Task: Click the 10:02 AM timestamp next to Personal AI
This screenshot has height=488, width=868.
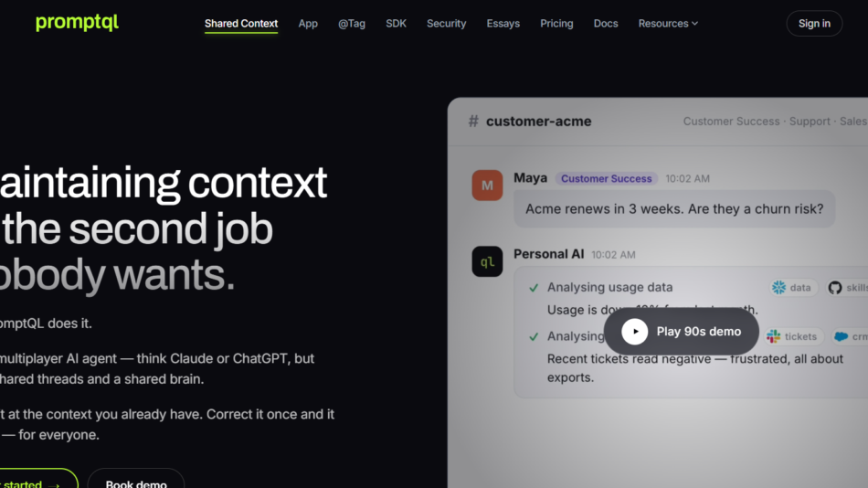Action: [x=613, y=255]
